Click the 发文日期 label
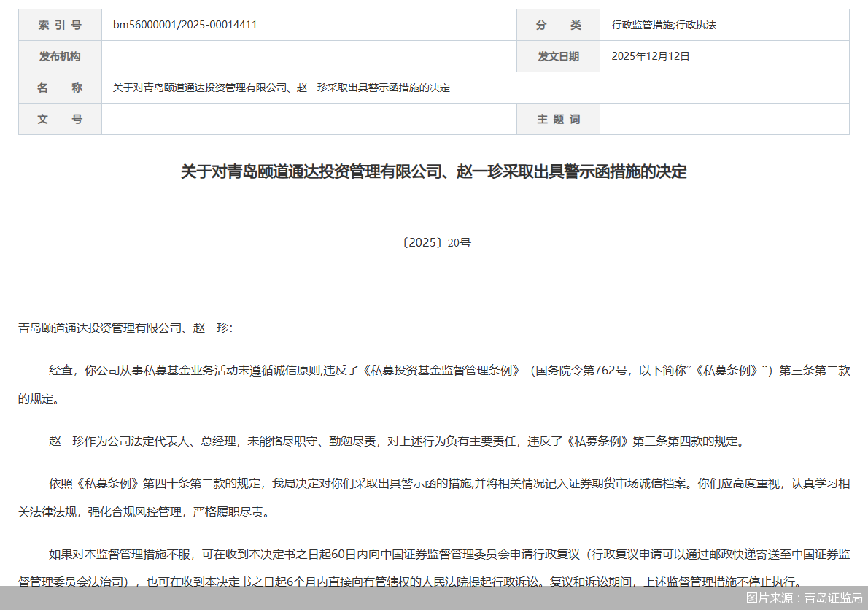The height and width of the screenshot is (610, 868). point(558,55)
